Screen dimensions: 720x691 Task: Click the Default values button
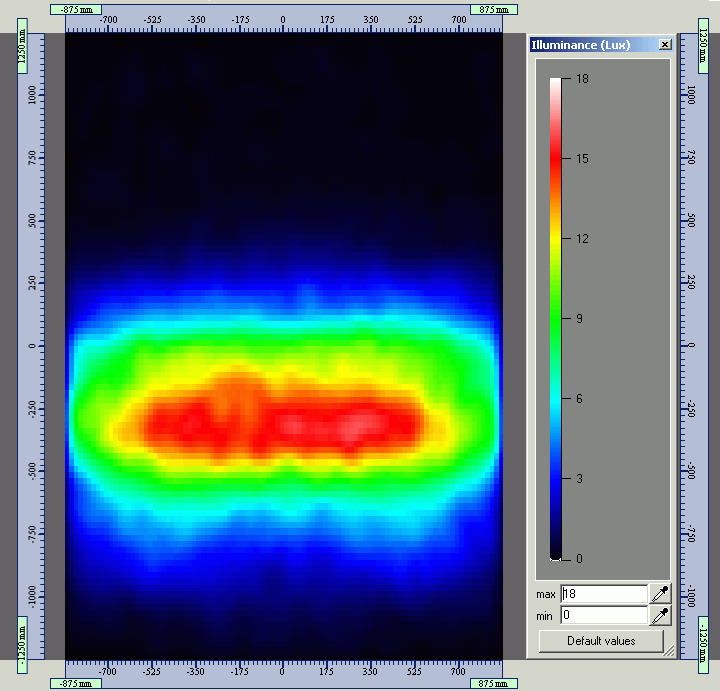point(601,641)
